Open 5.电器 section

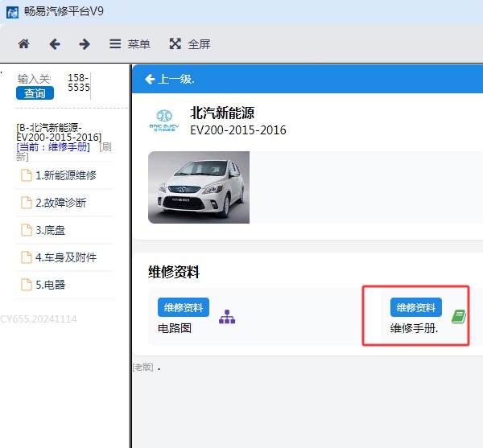click(64, 285)
